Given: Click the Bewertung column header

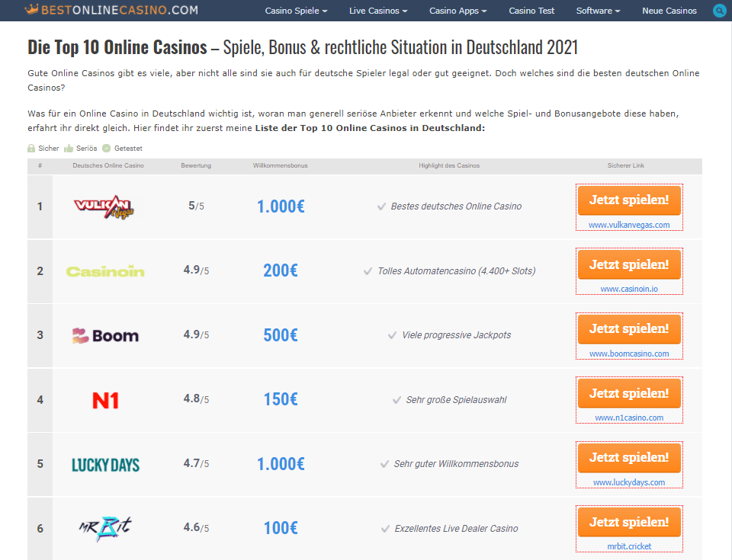Looking at the screenshot, I should tap(196, 165).
